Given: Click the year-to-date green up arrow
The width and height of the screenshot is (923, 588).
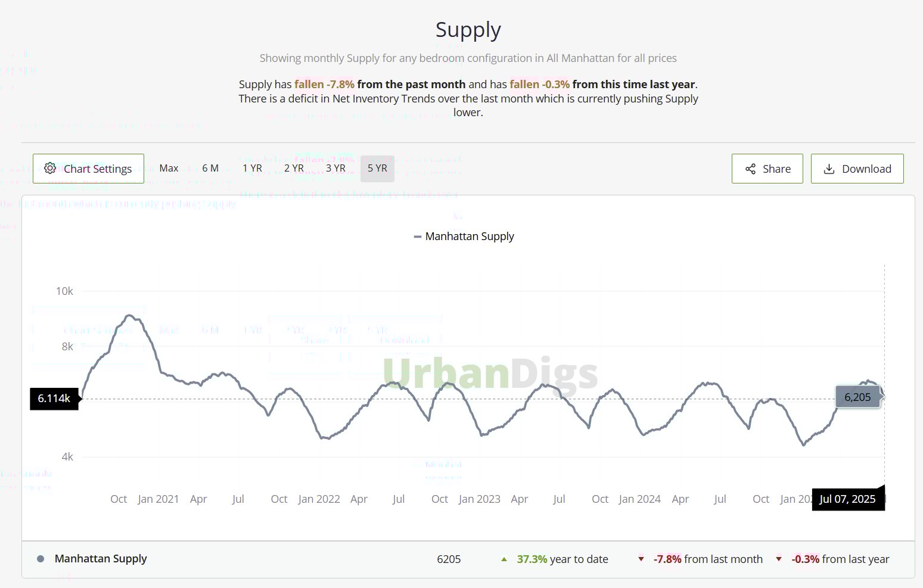Looking at the screenshot, I should (x=504, y=559).
